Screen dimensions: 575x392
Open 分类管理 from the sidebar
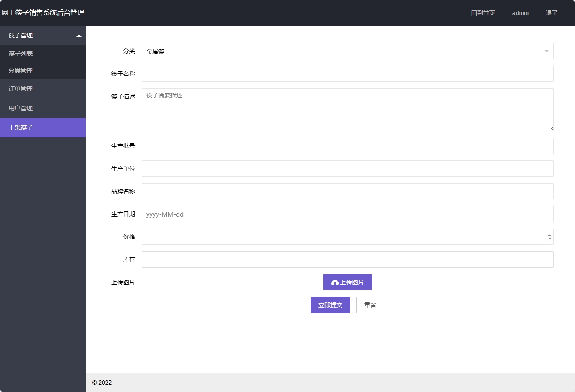(x=21, y=71)
